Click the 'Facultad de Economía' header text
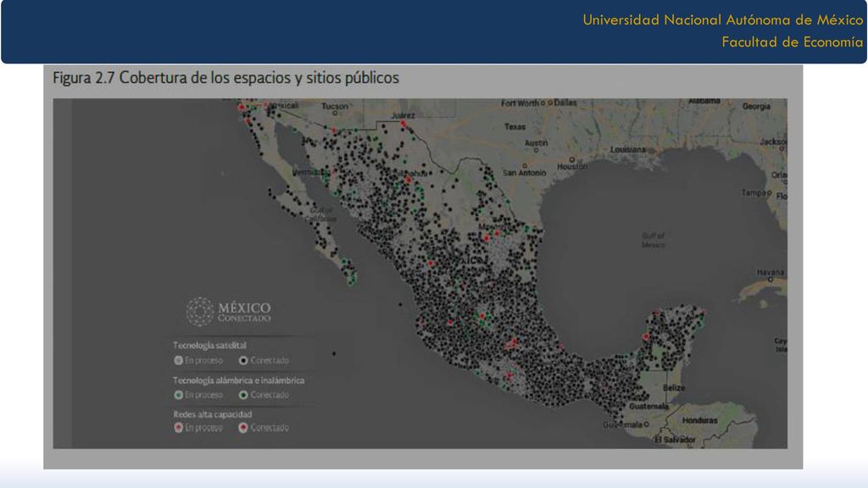Screen dimensions: 868x488 [793, 42]
